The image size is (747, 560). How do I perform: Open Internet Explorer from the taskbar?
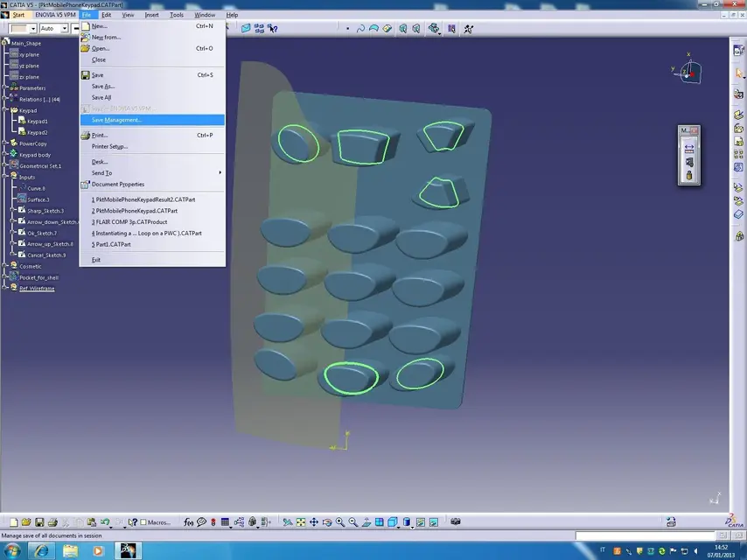41,550
